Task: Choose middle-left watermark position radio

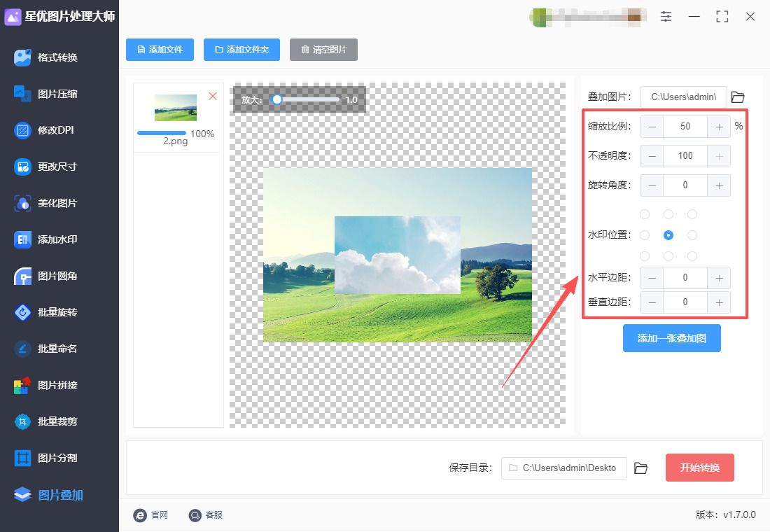Action: (x=645, y=235)
